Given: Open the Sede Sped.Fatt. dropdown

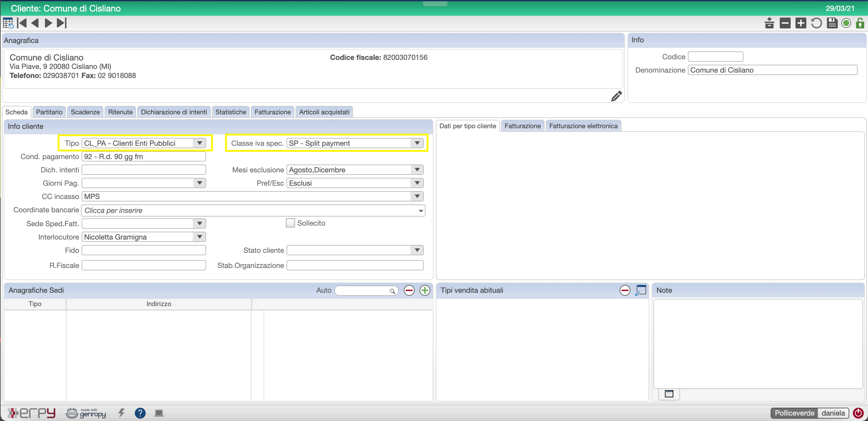Looking at the screenshot, I should point(199,224).
